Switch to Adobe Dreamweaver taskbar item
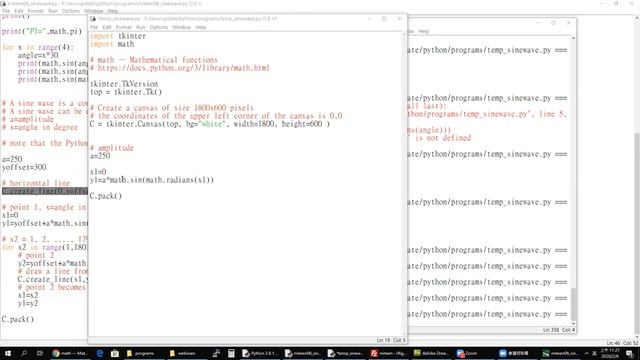The height and width of the screenshot is (360, 640). click(x=431, y=353)
